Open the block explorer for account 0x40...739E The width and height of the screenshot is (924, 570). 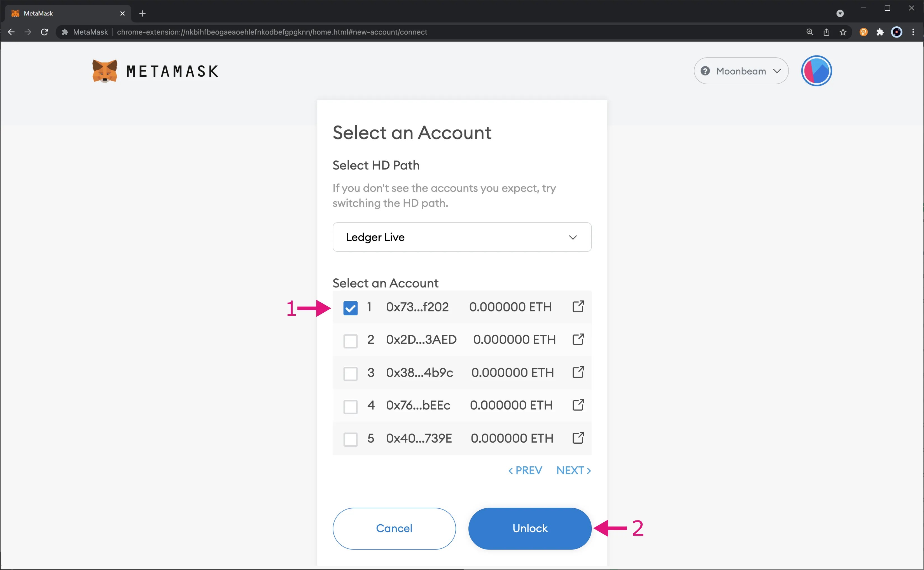click(x=578, y=438)
